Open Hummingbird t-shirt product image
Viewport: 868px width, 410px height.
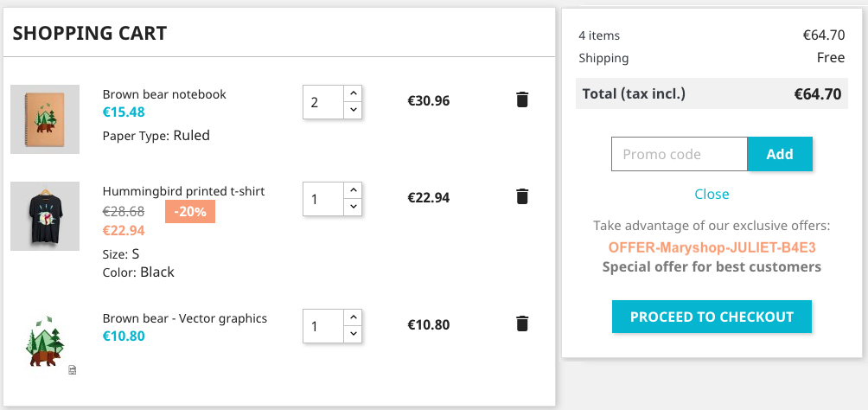(x=45, y=216)
